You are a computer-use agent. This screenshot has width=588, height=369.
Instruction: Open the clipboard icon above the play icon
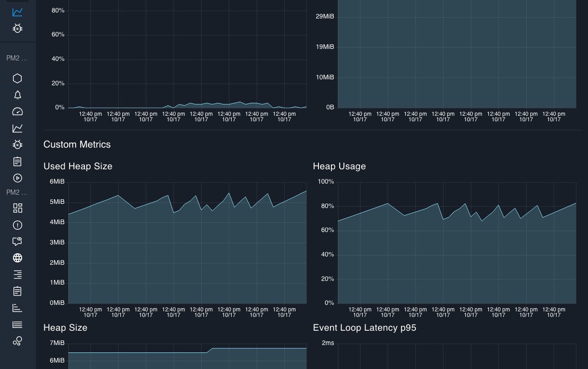tap(17, 161)
